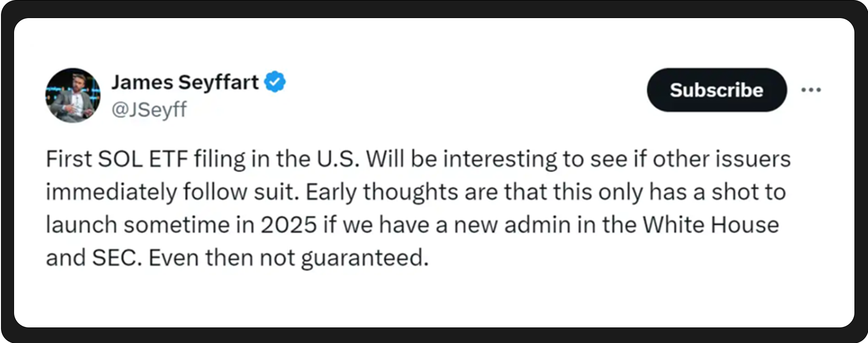The image size is (868, 343).
Task: Open the James Seyffart display name link
Action: click(185, 82)
